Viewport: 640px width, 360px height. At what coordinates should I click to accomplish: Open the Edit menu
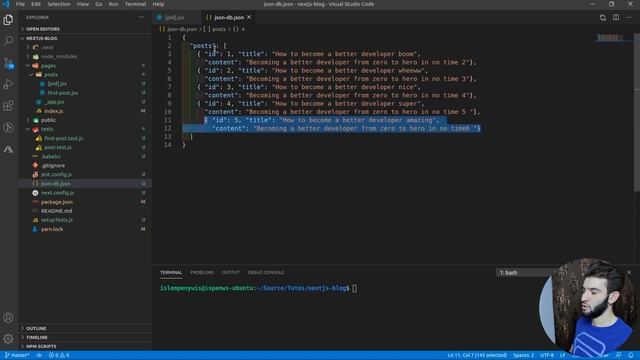(36, 4)
